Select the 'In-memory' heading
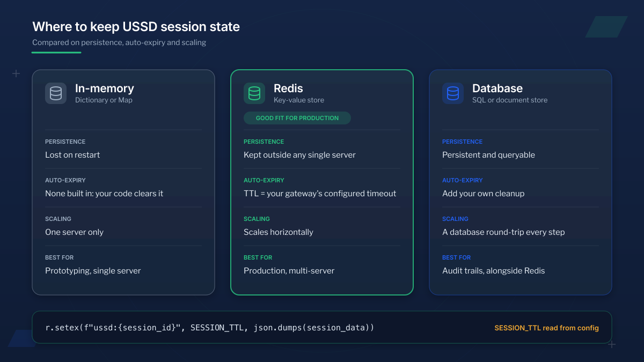644x362 pixels. (105, 88)
